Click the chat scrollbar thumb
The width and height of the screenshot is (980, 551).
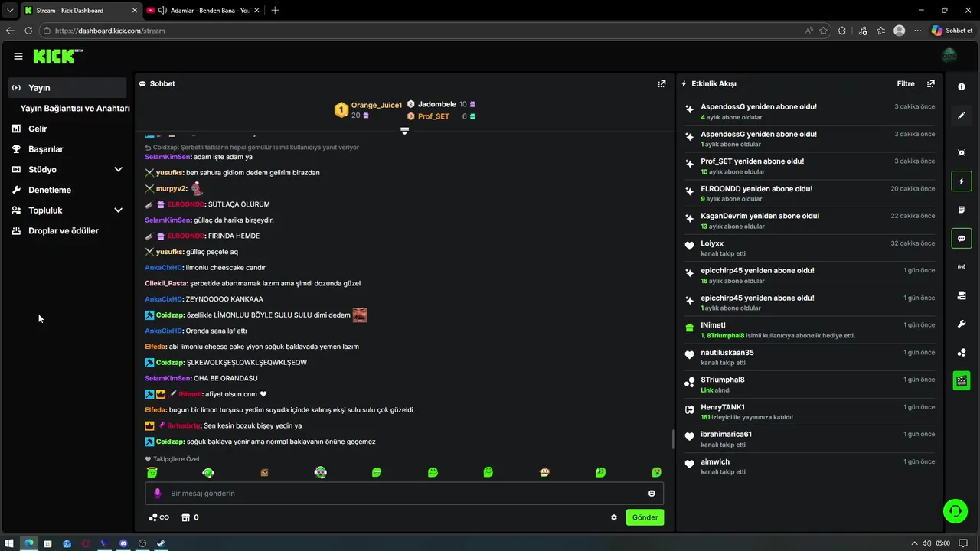(x=673, y=439)
